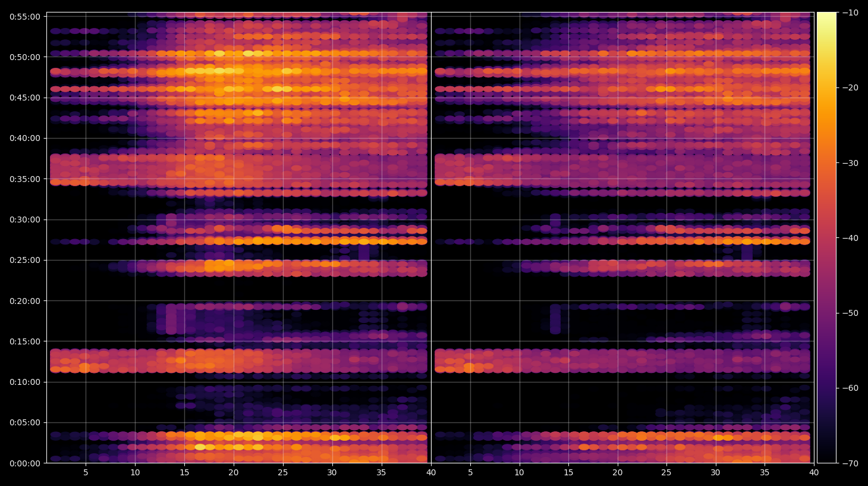This screenshot has width=868, height=486.
Task: Click the 0:50:00 time axis label
Action: click(25, 57)
